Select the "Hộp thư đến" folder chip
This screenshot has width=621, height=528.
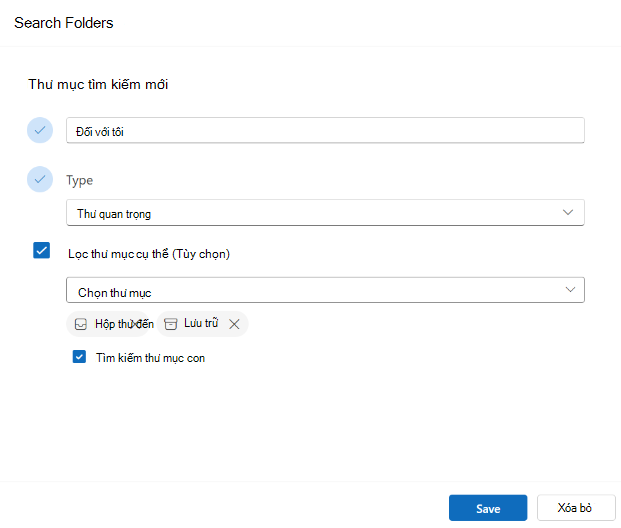(x=110, y=324)
